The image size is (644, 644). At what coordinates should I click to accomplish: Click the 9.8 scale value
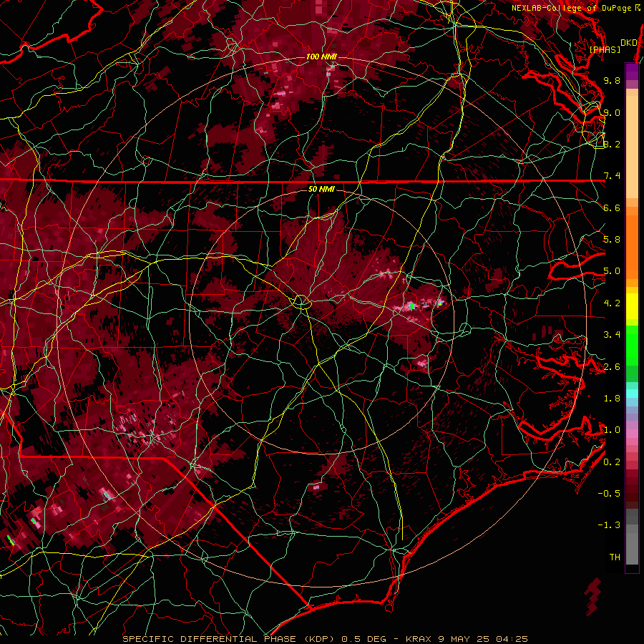[x=612, y=80]
